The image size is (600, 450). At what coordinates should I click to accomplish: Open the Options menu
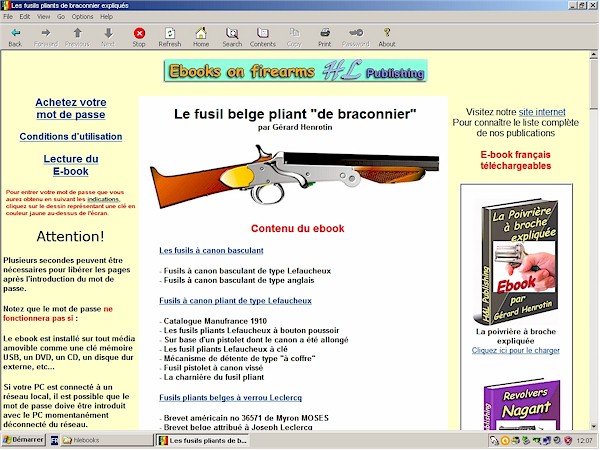(82, 16)
